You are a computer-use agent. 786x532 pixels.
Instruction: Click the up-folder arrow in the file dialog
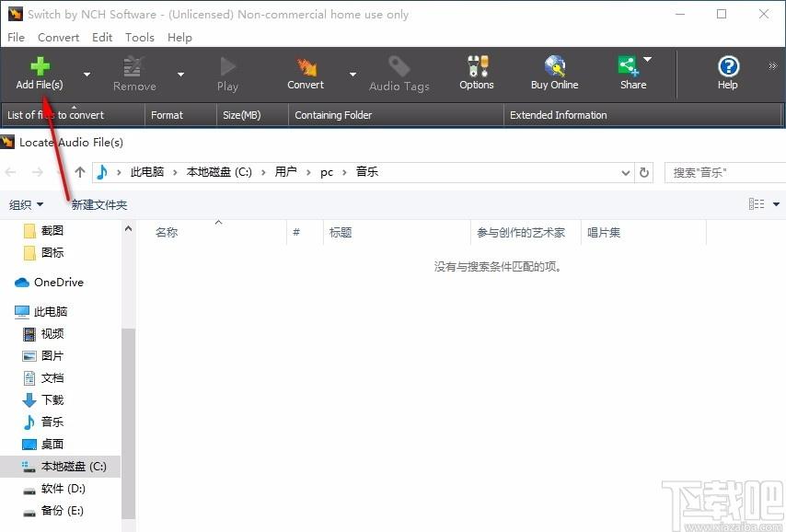80,172
